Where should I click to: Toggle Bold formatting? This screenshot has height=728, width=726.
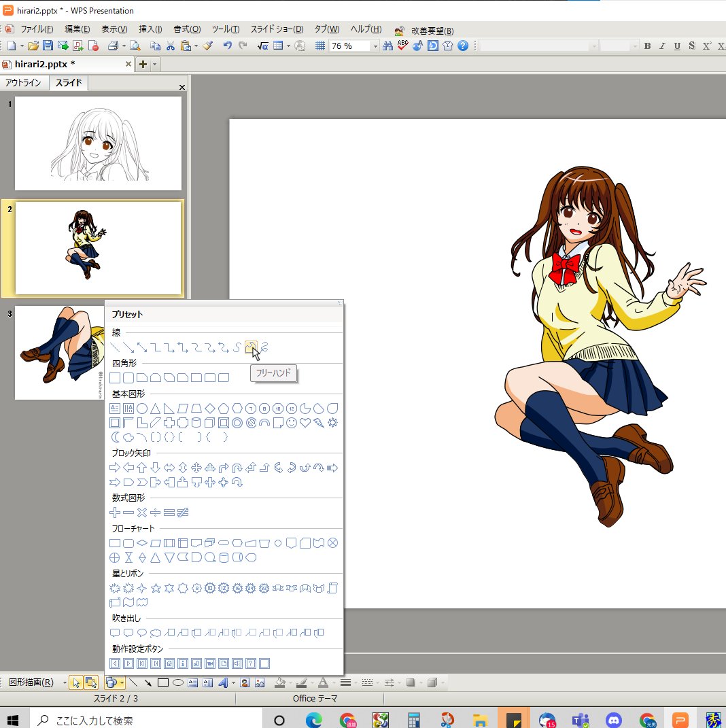647,46
